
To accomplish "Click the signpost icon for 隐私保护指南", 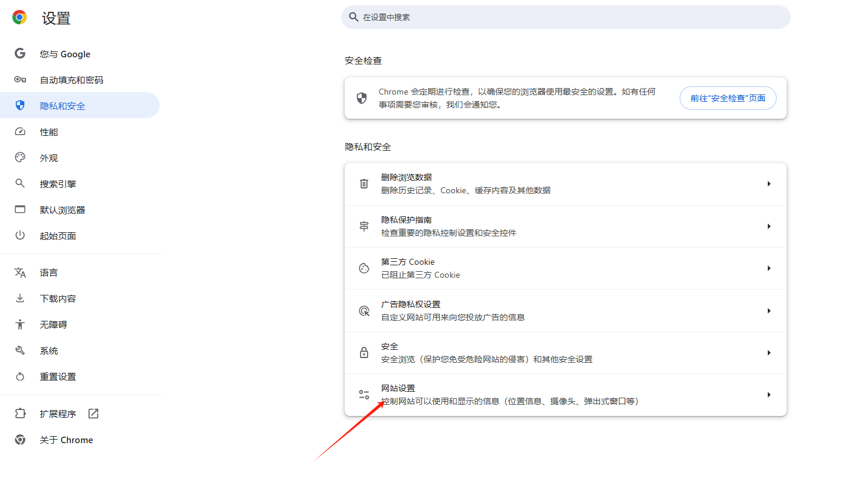I will [x=364, y=226].
